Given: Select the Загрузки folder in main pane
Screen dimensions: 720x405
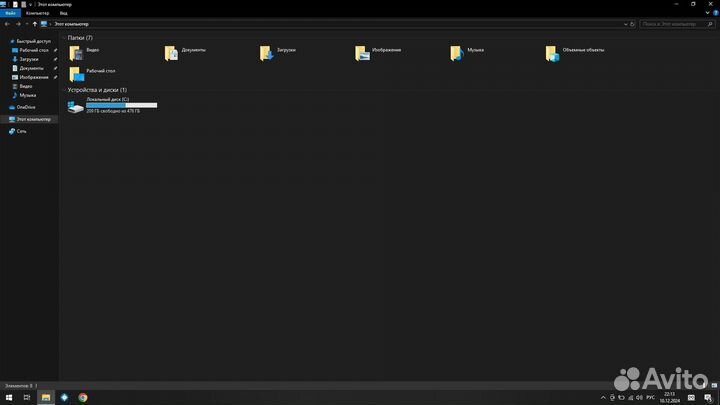Looking at the screenshot, I should pyautogui.click(x=266, y=53).
